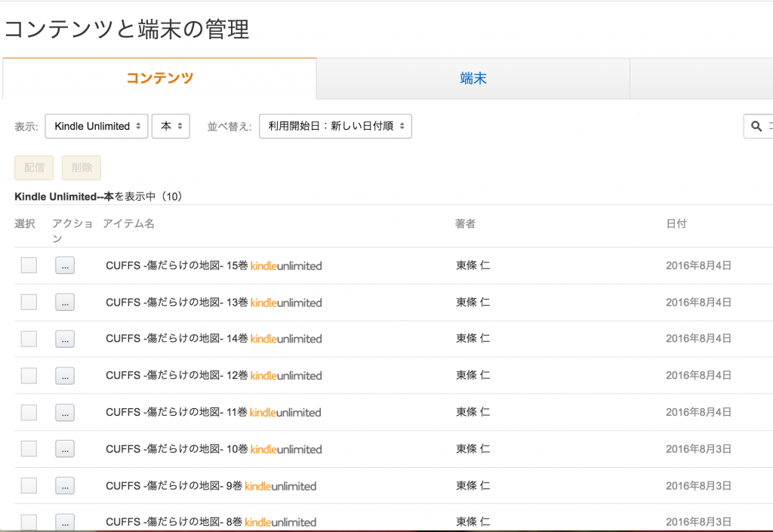This screenshot has width=773, height=532.
Task: Click author 東條 仁 in 10巻 row
Action: click(x=473, y=449)
